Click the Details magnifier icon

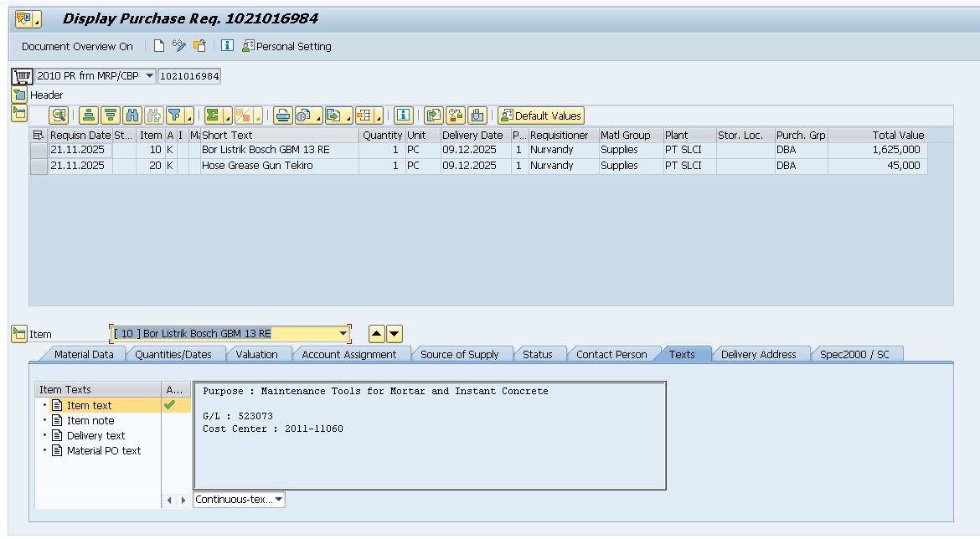[59, 116]
